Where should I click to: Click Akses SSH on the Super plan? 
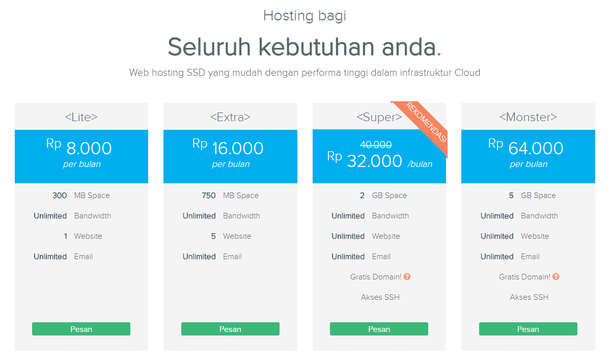tap(380, 297)
